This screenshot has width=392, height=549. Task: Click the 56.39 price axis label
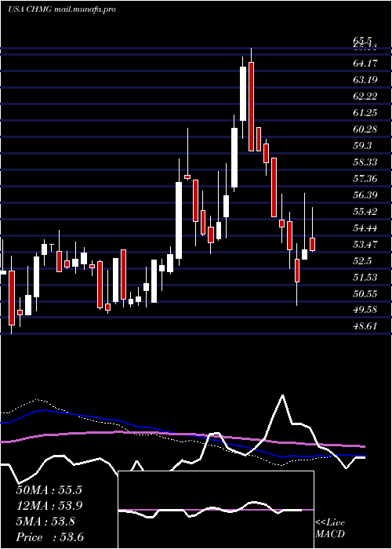(x=365, y=195)
